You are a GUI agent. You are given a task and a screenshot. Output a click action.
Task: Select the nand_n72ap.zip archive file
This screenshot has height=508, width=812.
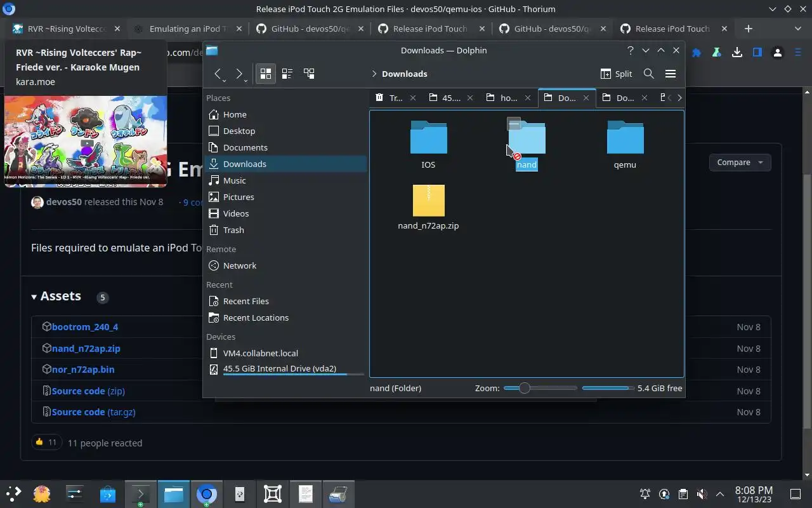click(x=428, y=207)
